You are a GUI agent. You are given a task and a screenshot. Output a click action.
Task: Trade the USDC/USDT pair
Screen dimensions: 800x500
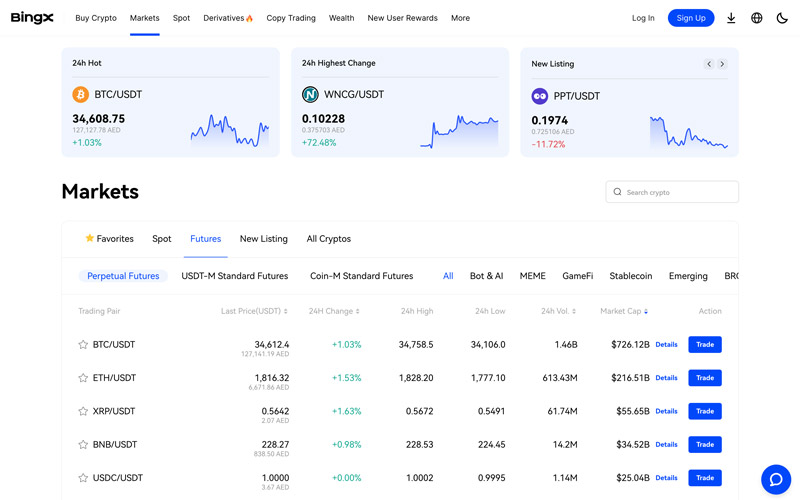[x=705, y=478]
